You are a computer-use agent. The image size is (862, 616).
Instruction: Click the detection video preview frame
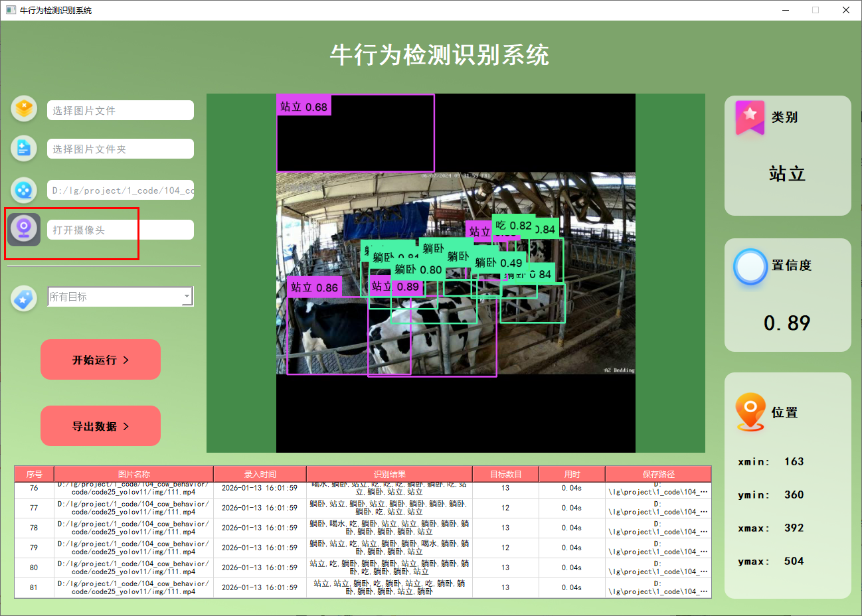456,273
